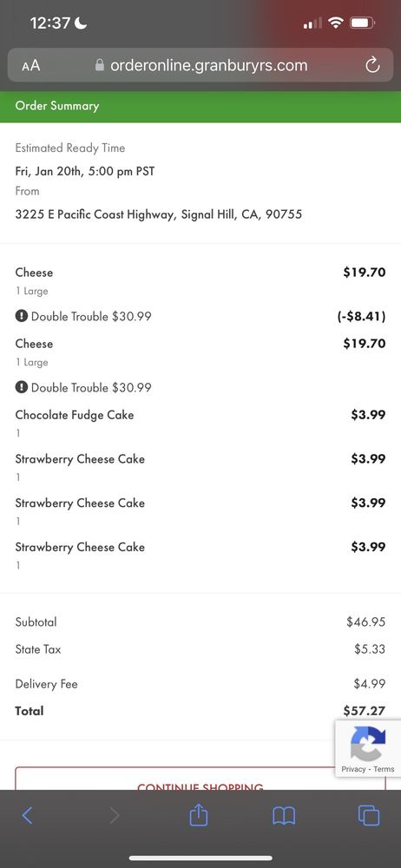
Task: Select the last Strawberry Cheese Cake item
Action: (200, 555)
